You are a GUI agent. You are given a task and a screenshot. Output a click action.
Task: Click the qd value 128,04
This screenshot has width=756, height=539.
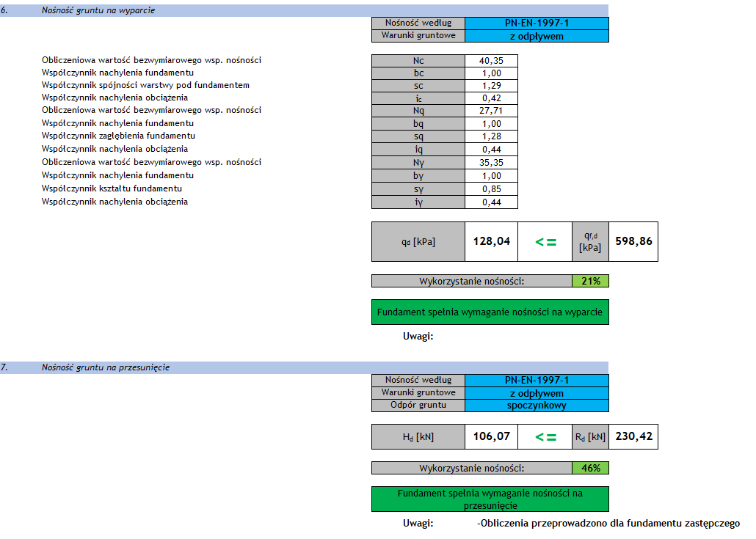point(491,241)
